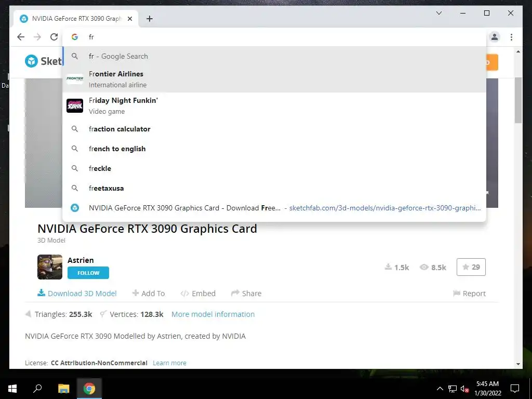Click the 1.5k downloads count
532x399 pixels.
[x=397, y=268]
